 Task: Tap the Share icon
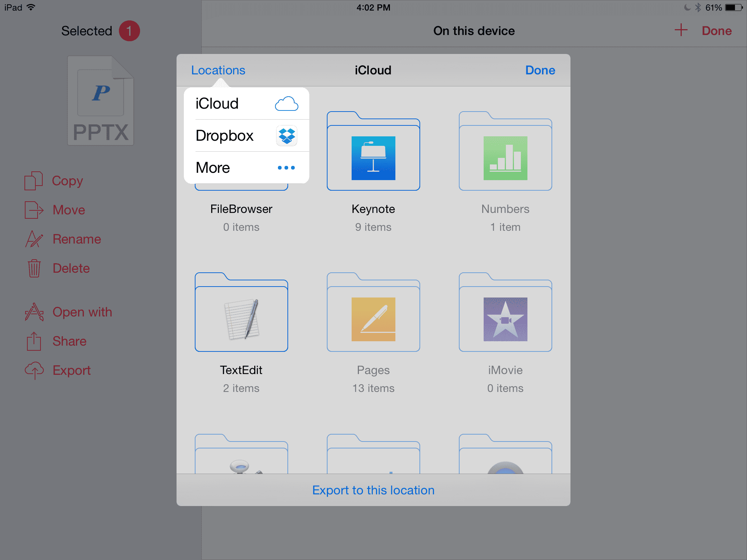(x=34, y=341)
